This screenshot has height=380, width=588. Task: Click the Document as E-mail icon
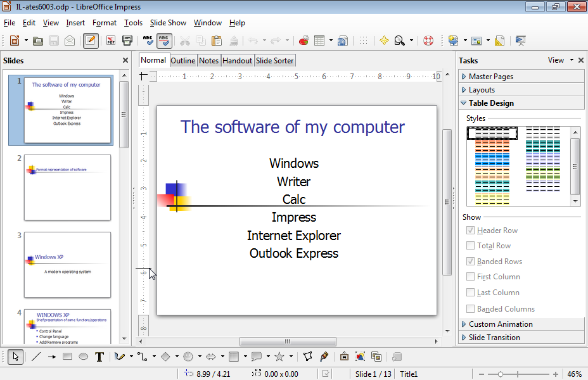click(x=70, y=41)
